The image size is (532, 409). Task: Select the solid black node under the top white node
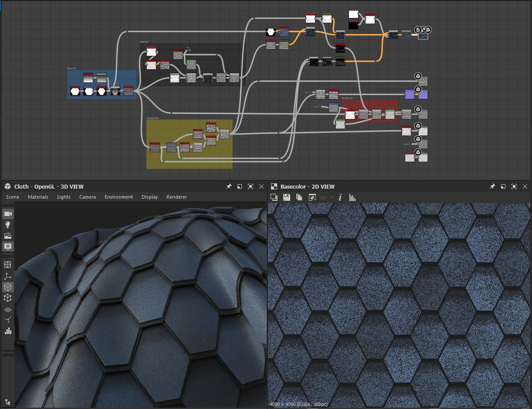tap(353, 24)
